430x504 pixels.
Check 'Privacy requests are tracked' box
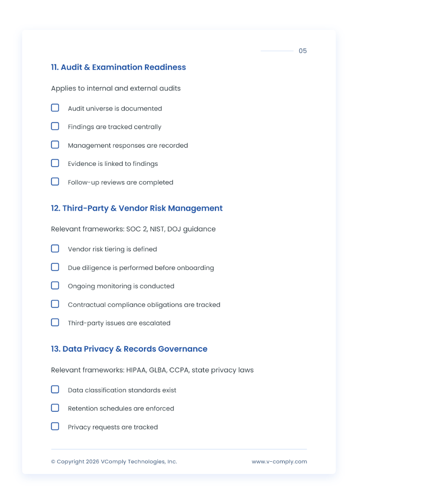(x=55, y=426)
